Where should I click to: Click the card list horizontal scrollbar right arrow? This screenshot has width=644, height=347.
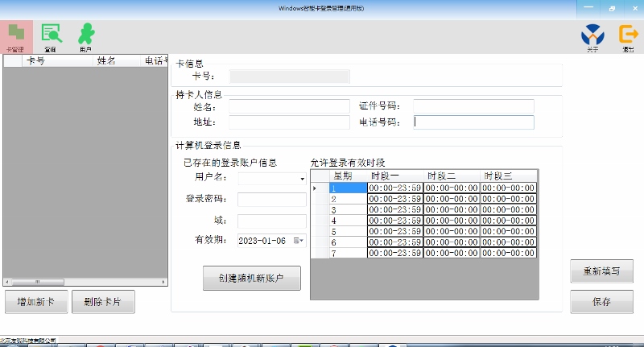tap(163, 282)
